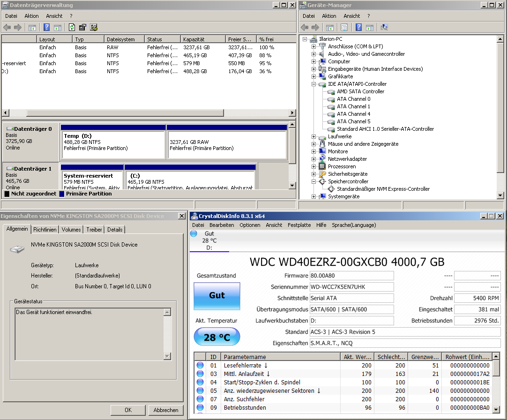The image size is (507, 420).
Task: Click Forward arrow in Datenträgerverwaltung toolbar
Action: pyautogui.click(x=18, y=28)
